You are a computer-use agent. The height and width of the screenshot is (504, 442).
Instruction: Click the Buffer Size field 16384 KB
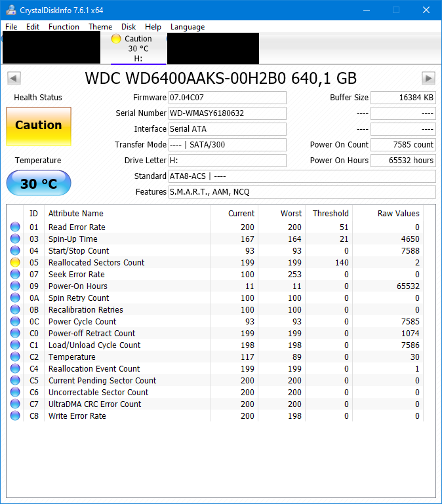point(403,98)
